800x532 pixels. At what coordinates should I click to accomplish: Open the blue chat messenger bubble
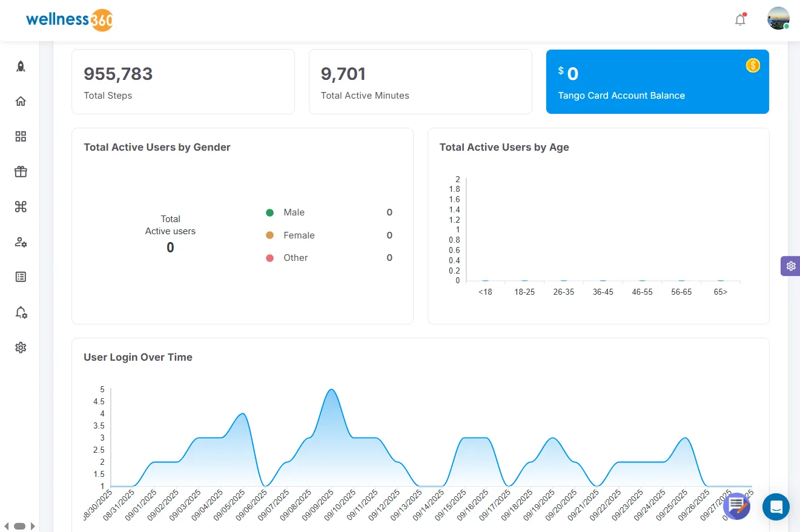point(776,507)
